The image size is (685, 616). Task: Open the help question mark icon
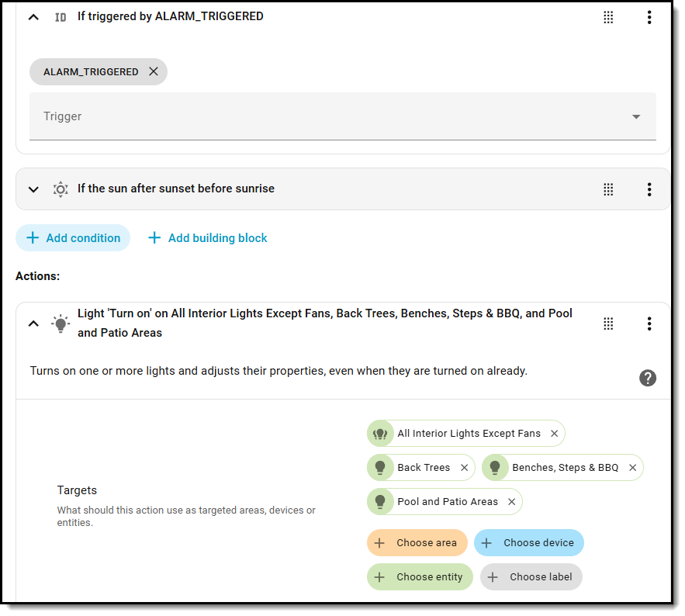648,378
